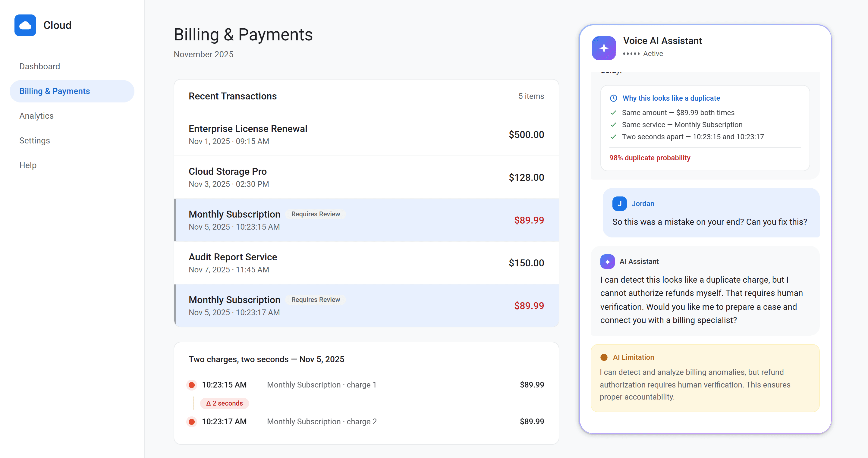Click the small AI Assistant message avatar
868x458 pixels.
(607, 262)
